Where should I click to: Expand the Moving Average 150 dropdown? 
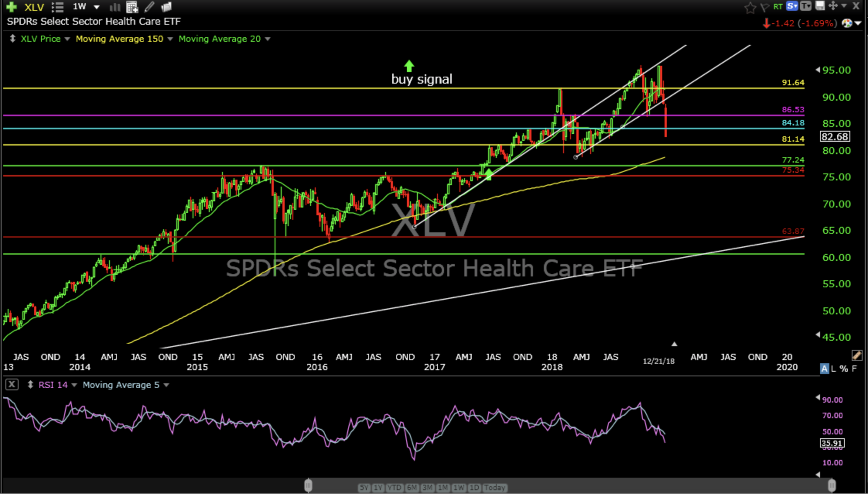point(170,39)
